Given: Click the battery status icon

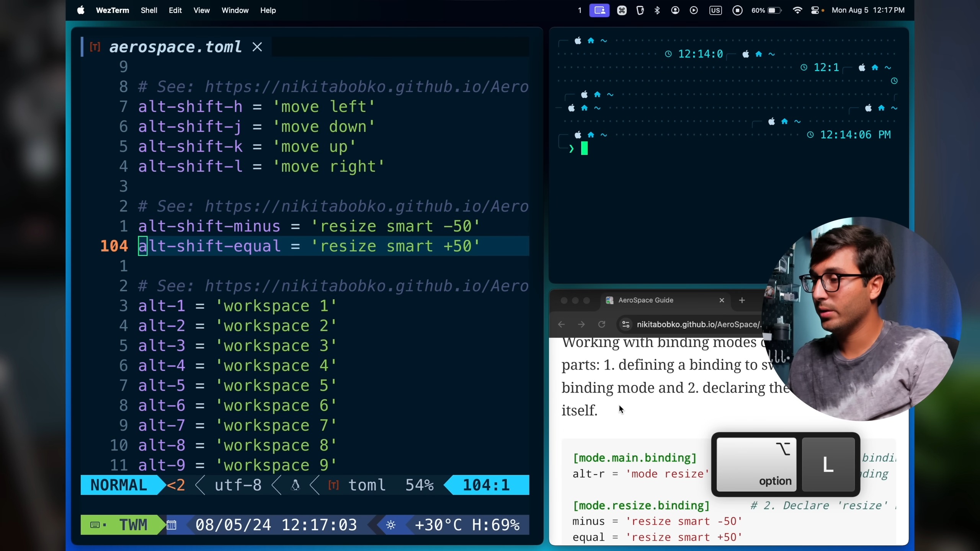Looking at the screenshot, I should click(774, 10).
